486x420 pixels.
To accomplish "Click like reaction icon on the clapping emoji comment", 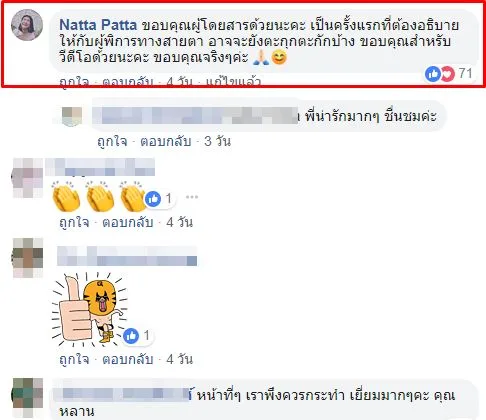I will point(153,199).
